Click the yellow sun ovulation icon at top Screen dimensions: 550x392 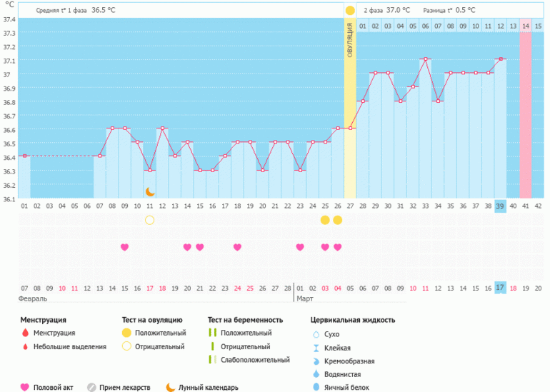[x=350, y=11]
